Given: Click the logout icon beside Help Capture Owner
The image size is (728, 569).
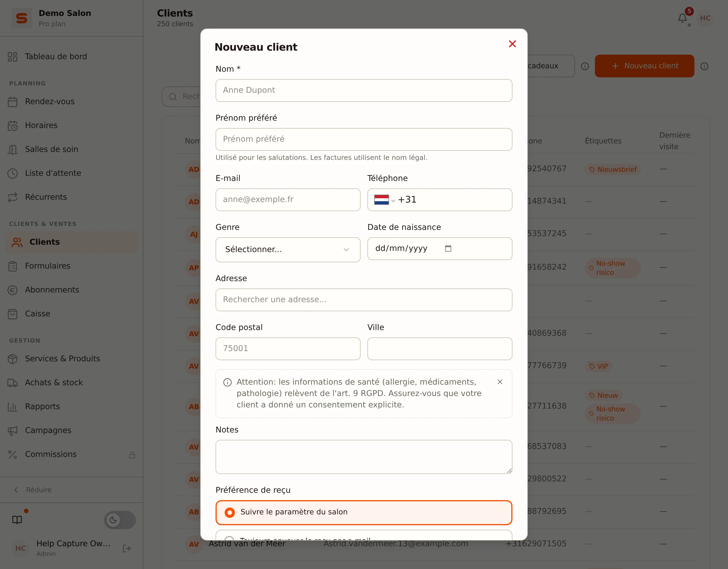Looking at the screenshot, I should pos(127,548).
